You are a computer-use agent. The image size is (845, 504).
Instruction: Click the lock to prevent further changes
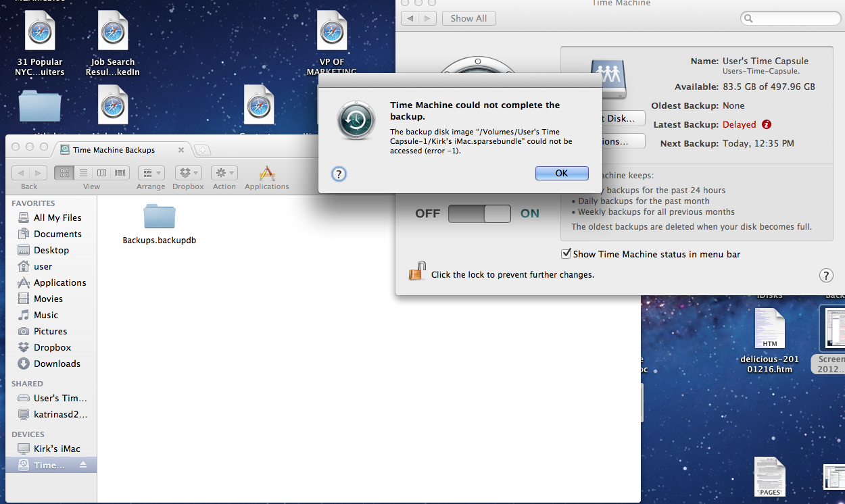coord(418,272)
